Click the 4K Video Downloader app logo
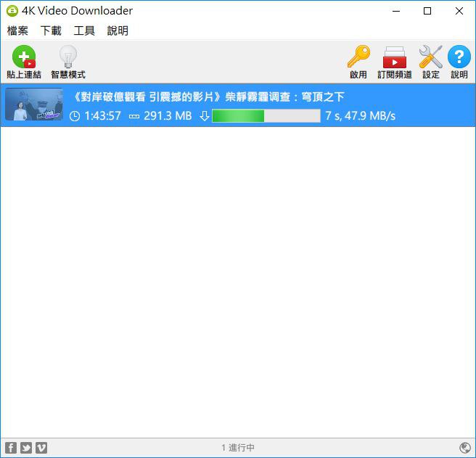This screenshot has width=476, height=458. 12,11
